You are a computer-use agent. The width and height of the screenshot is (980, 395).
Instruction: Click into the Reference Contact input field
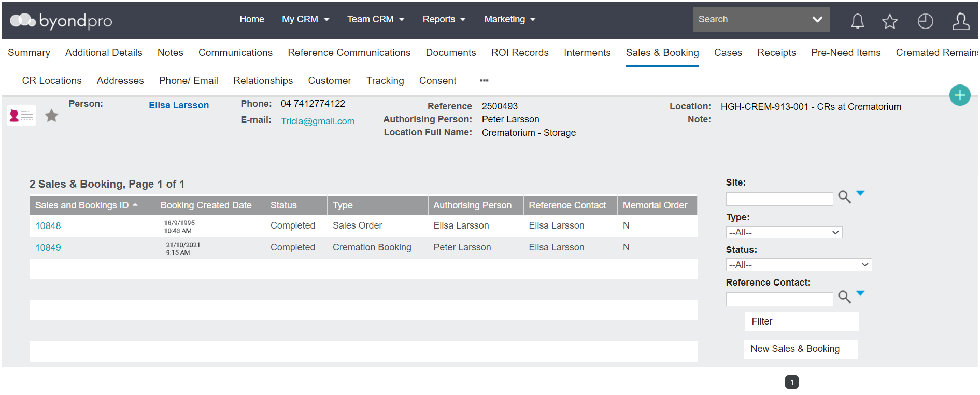[779, 299]
